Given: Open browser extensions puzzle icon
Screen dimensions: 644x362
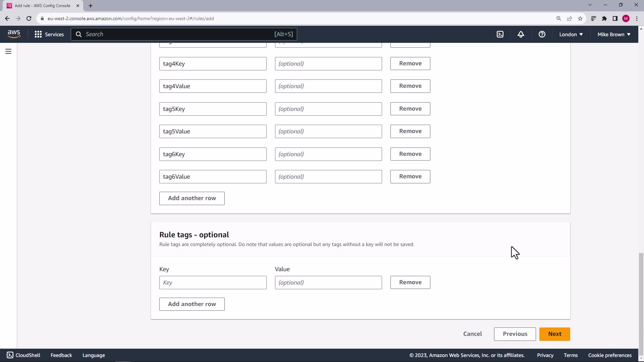Looking at the screenshot, I should 604,18.
